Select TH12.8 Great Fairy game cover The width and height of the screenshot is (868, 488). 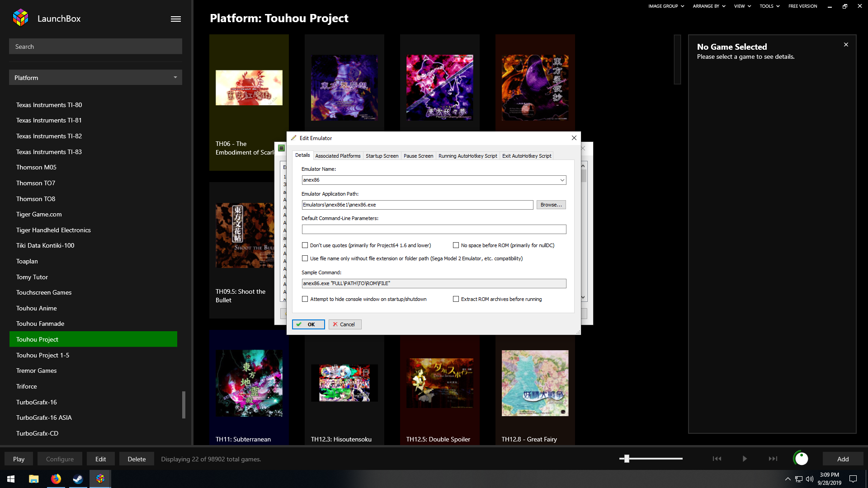535,383
